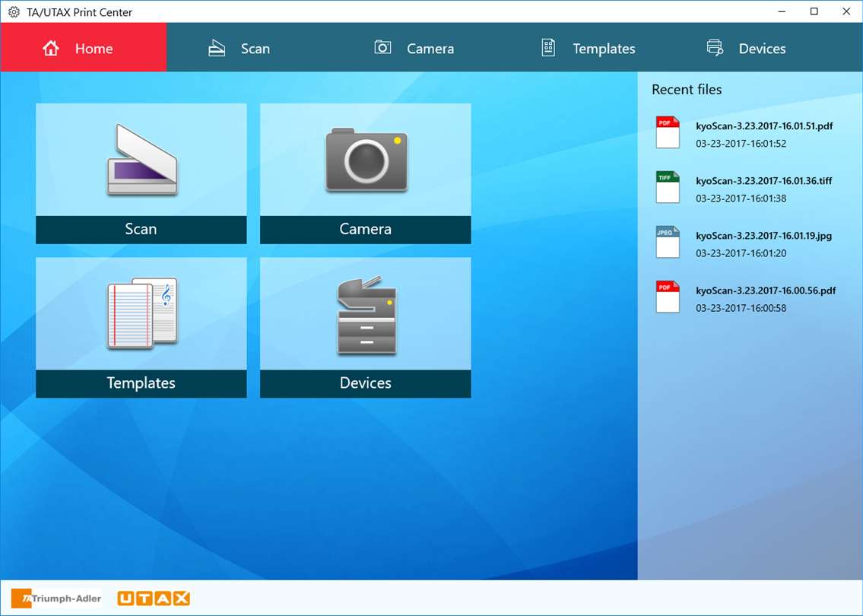Click the dark Scan label button
The width and height of the screenshot is (863, 616).
141,230
